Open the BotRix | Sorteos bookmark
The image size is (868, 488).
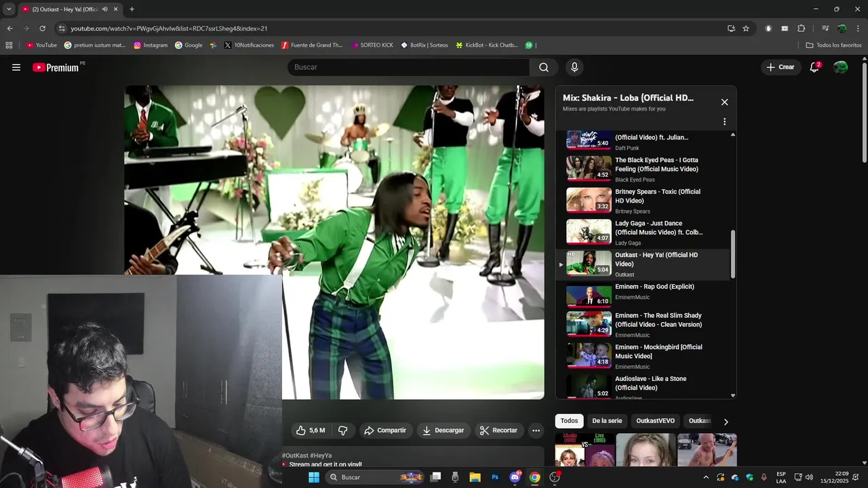pyautogui.click(x=425, y=45)
